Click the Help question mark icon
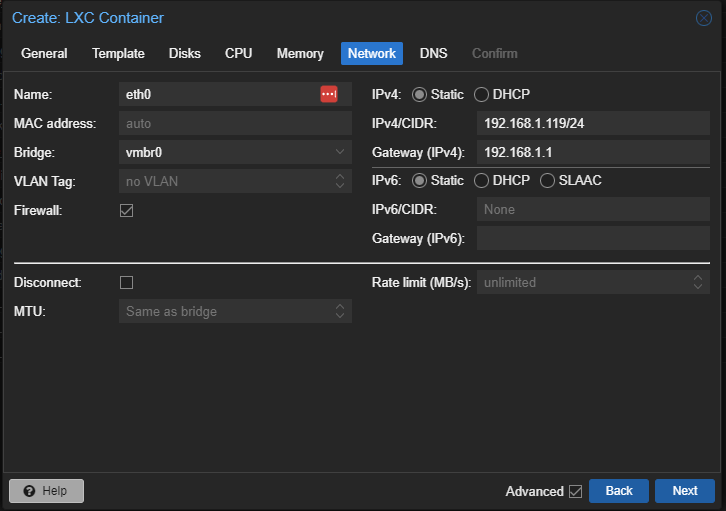Image resolution: width=726 pixels, height=511 pixels. (x=29, y=491)
